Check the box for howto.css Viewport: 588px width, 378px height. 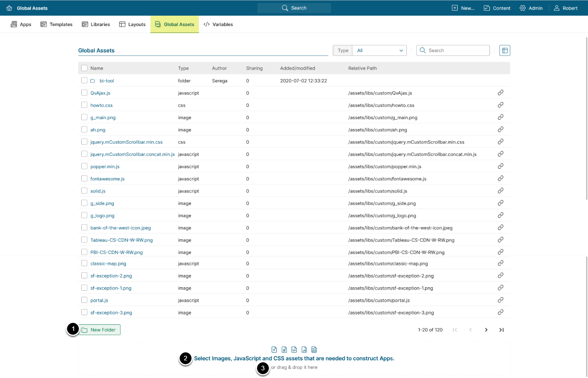click(84, 105)
